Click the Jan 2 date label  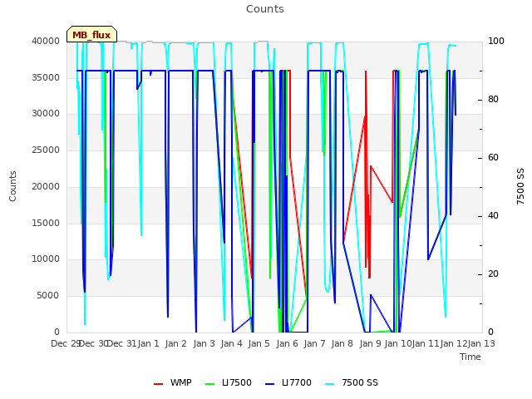pos(176,343)
